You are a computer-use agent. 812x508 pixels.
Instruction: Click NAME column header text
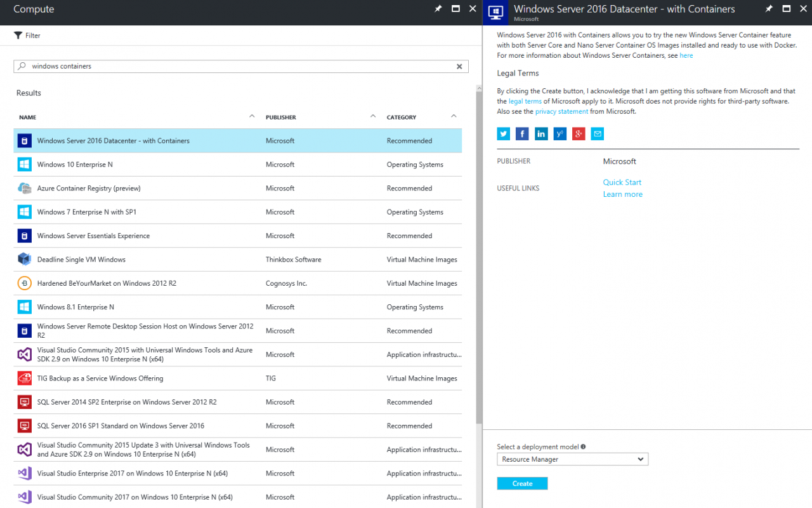click(27, 117)
